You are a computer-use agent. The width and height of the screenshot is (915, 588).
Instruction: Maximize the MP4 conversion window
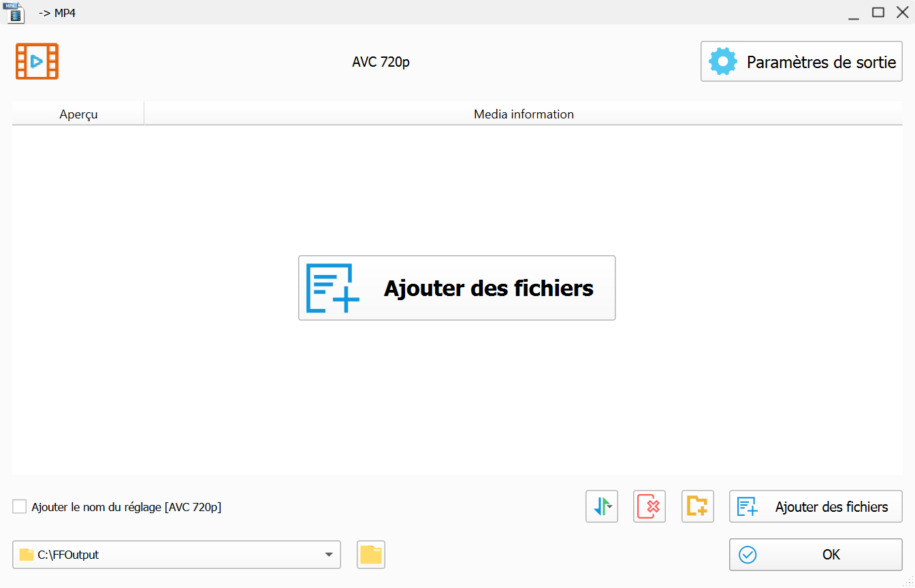(x=878, y=12)
